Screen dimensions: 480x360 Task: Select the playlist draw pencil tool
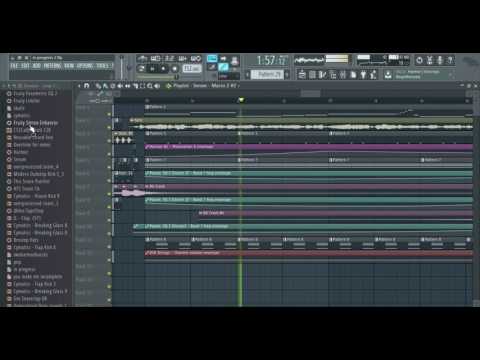pos(98,86)
